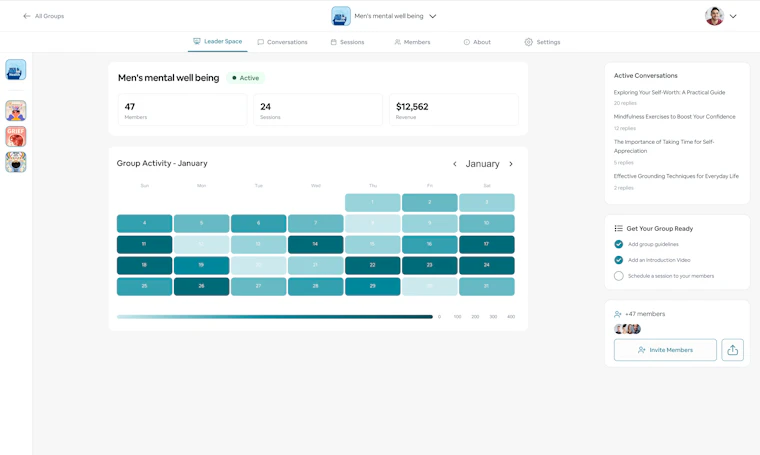Viewport: 760px width, 455px height.
Task: Click the Invite Members button
Action: [x=665, y=350]
